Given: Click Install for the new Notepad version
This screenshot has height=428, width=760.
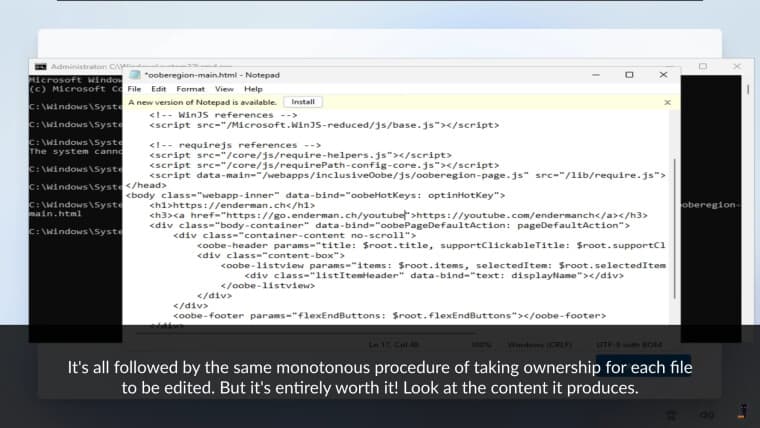Looking at the screenshot, I should [x=303, y=102].
